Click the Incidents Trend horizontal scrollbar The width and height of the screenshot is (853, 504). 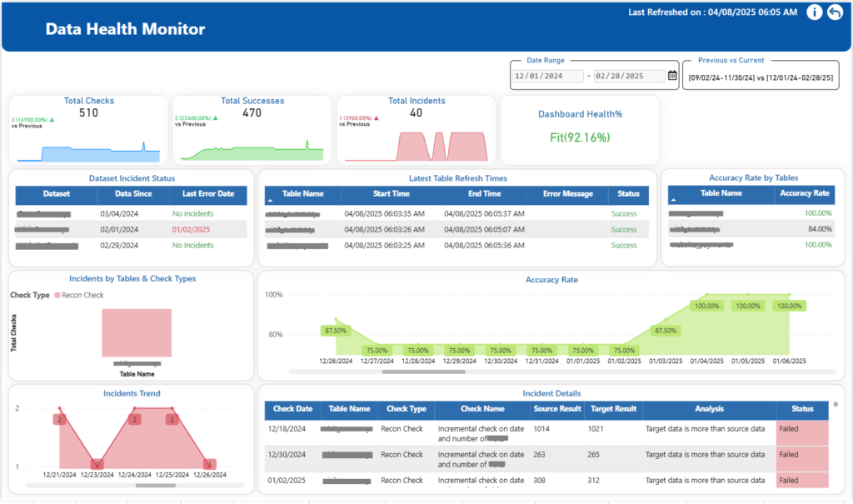click(155, 485)
